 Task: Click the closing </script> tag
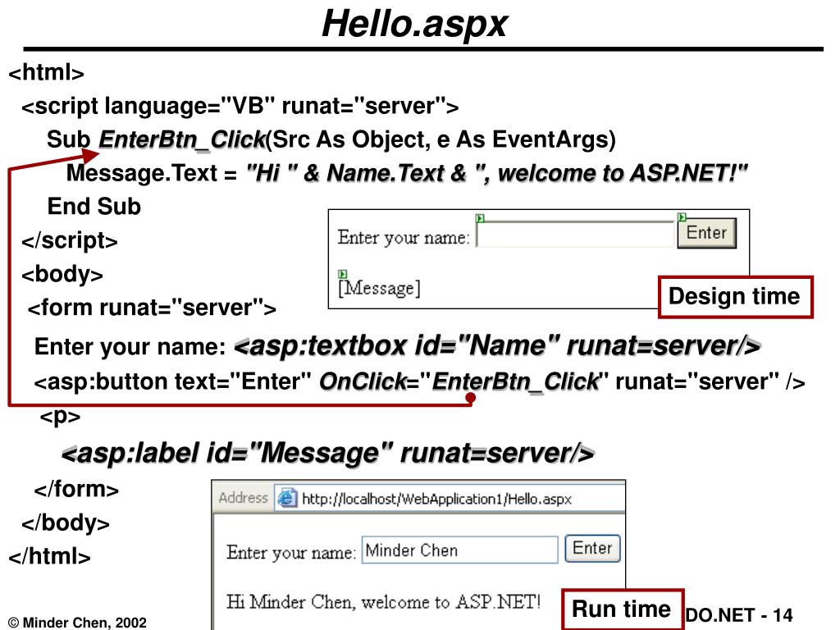(70, 240)
